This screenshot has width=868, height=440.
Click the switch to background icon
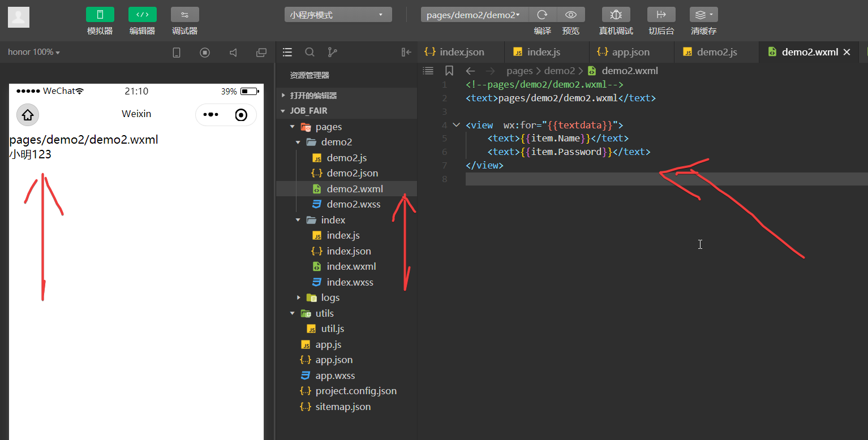coord(661,15)
